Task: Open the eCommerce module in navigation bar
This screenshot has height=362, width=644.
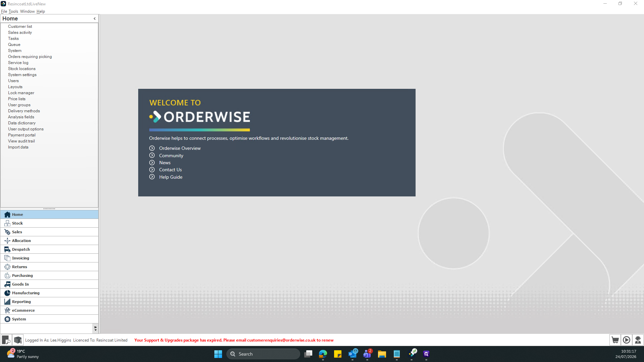Action: coord(49,310)
